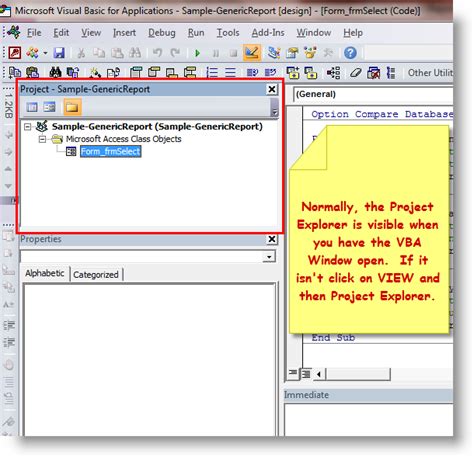Click the View Microsoft Access toolbar icon

coord(15,53)
